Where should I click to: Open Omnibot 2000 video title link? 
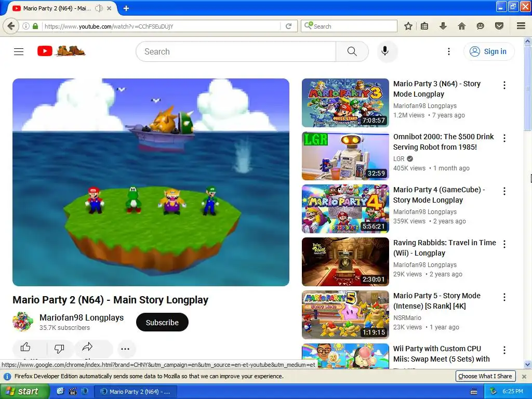[444, 142]
